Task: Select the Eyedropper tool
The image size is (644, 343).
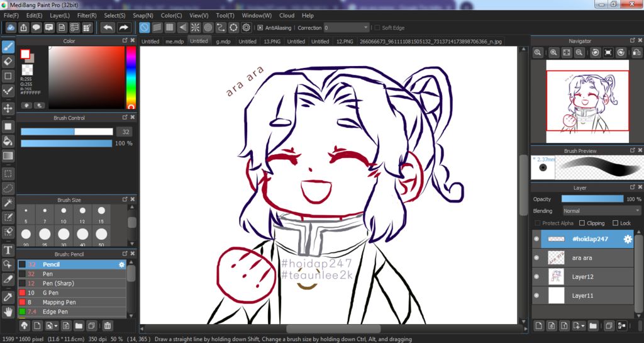Action: [8, 297]
